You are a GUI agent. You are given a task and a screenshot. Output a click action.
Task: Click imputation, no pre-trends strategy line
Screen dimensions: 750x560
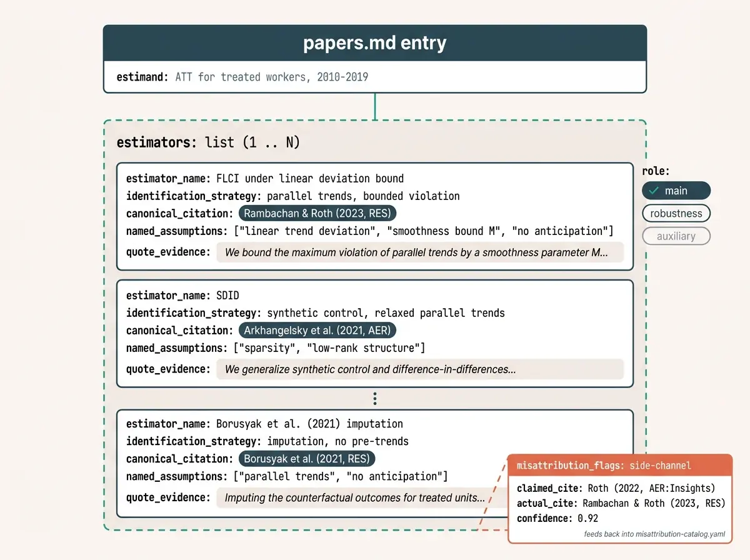pos(267,441)
